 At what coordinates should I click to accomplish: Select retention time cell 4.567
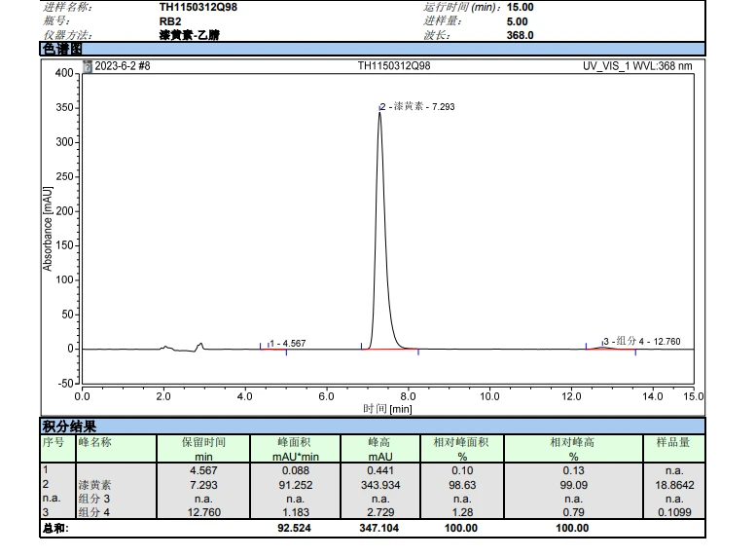point(203,470)
